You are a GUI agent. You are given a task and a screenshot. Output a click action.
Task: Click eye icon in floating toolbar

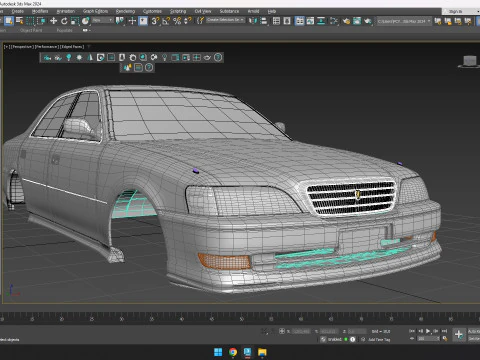(207, 57)
